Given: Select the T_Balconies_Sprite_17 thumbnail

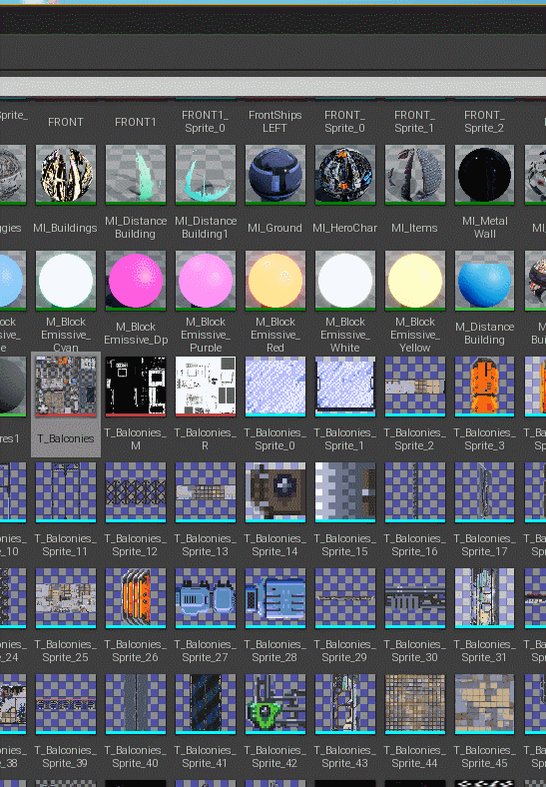Looking at the screenshot, I should click(484, 492).
